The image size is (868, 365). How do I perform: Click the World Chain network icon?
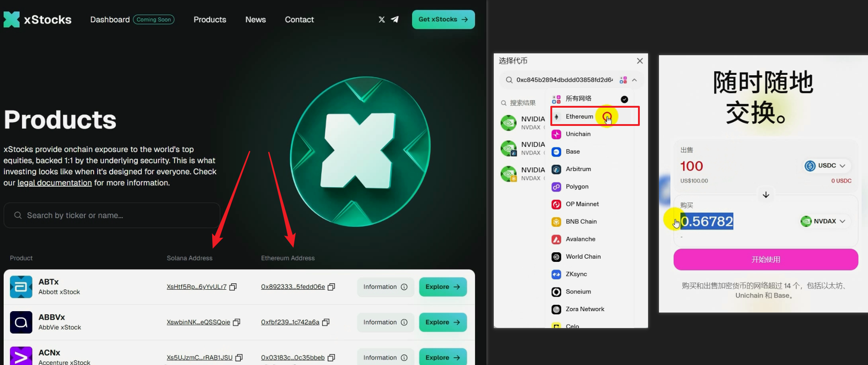point(556,257)
